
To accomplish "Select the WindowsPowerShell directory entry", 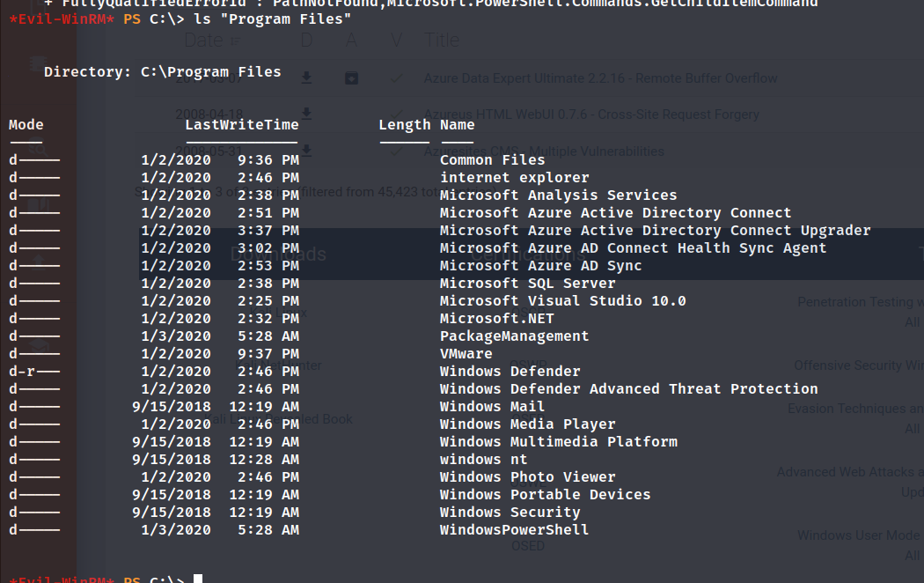I will (514, 530).
